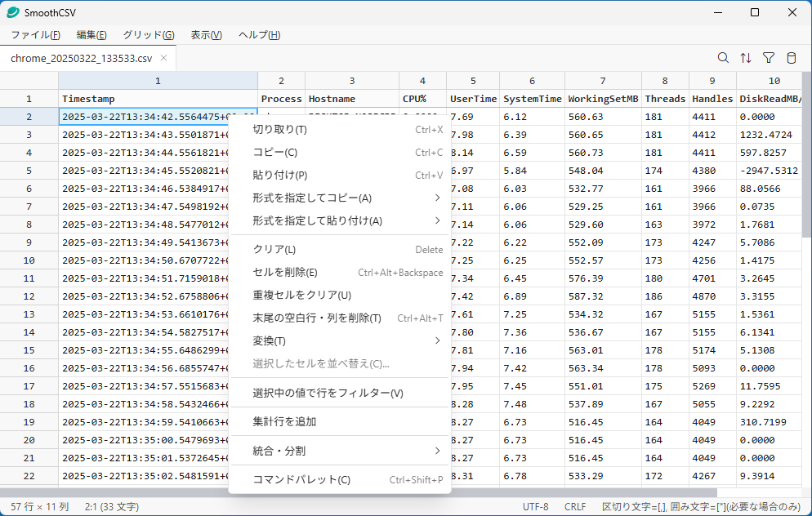Open the グリッド menu
This screenshot has height=516, width=812.
tap(148, 35)
